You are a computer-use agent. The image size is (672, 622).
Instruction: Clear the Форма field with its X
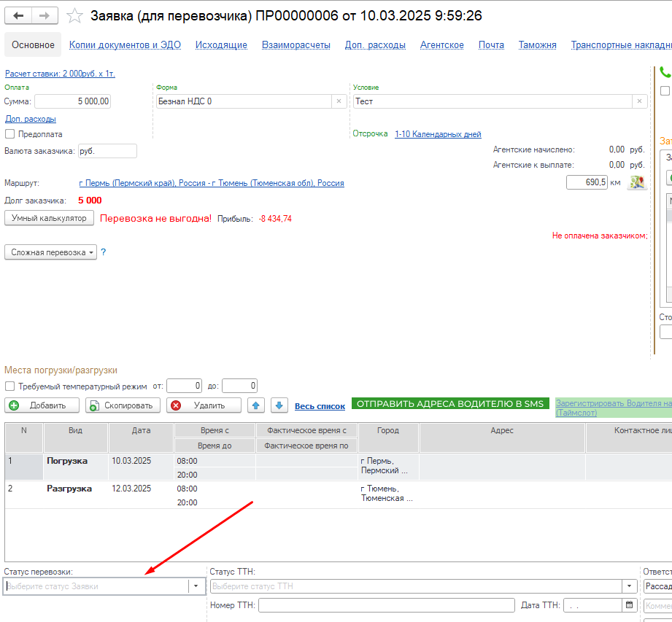pyautogui.click(x=339, y=101)
